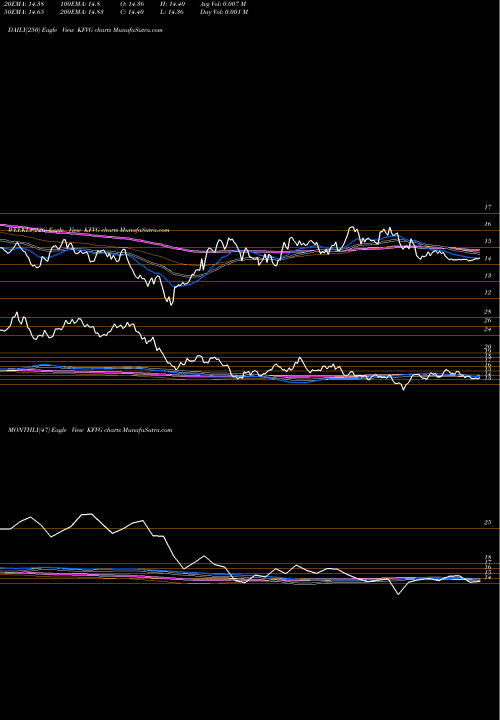
Task: Click the Avg Vol: 0.007 M text
Action: (224, 4)
